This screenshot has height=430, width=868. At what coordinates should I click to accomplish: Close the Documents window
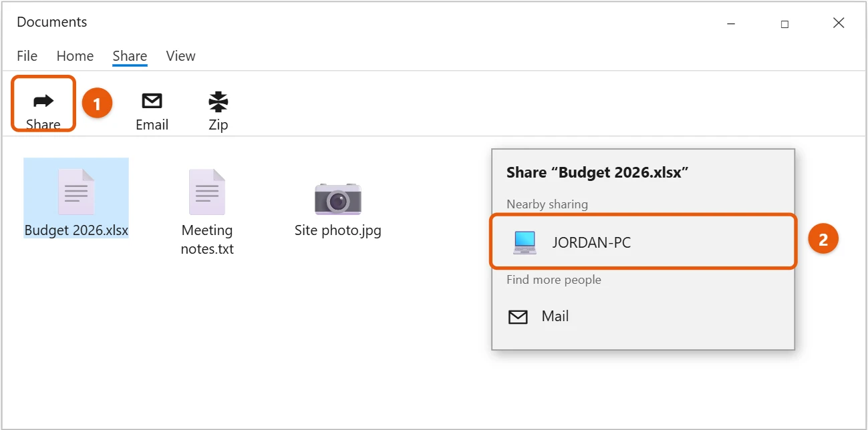tap(839, 23)
